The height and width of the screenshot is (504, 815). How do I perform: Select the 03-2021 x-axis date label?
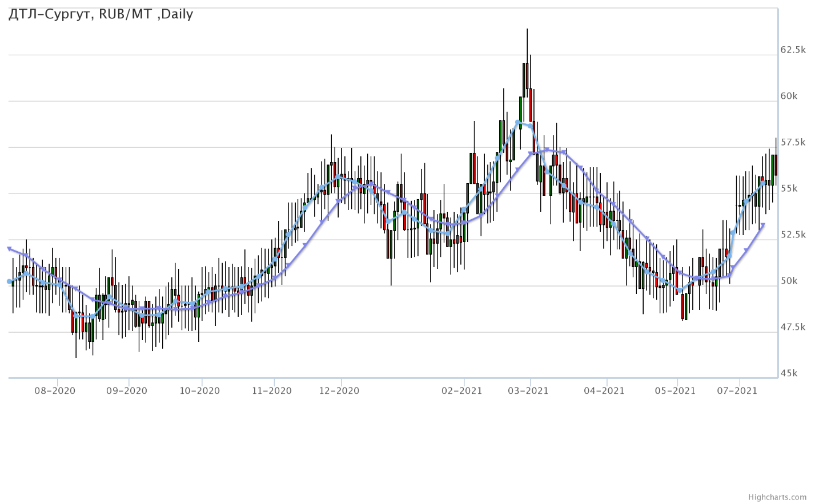(x=528, y=391)
